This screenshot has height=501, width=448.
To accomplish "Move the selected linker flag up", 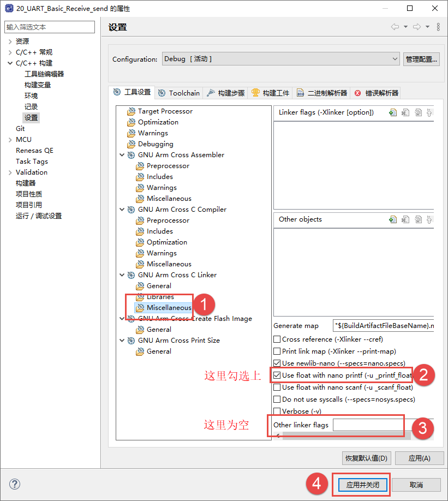I will tap(429, 112).
